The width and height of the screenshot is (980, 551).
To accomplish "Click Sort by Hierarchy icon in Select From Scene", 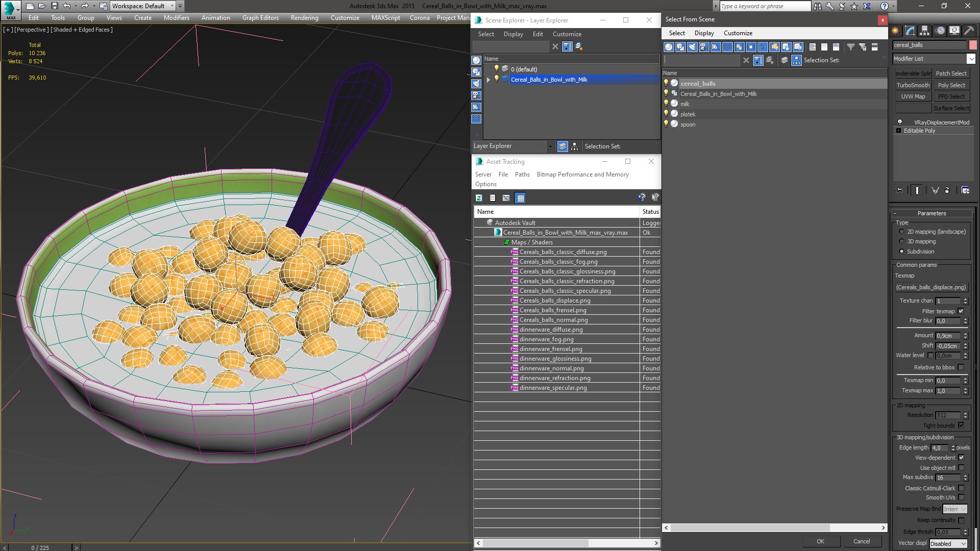I will (x=797, y=60).
